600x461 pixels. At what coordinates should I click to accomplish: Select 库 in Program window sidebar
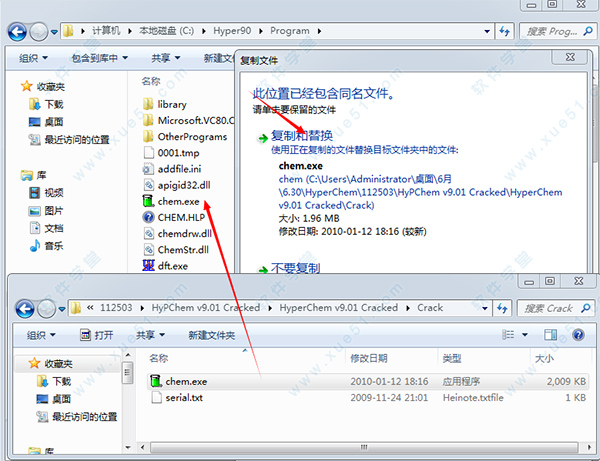(x=34, y=175)
